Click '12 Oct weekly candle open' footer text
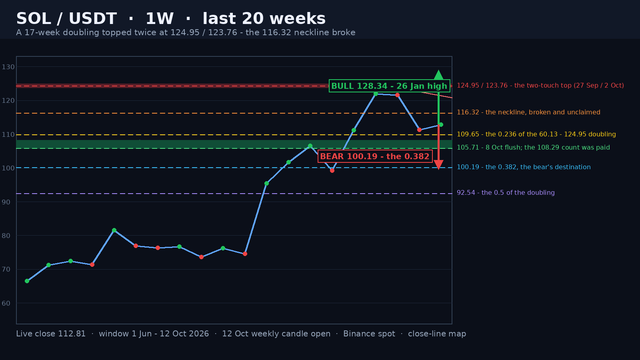The width and height of the screenshot is (640, 360). (276, 334)
